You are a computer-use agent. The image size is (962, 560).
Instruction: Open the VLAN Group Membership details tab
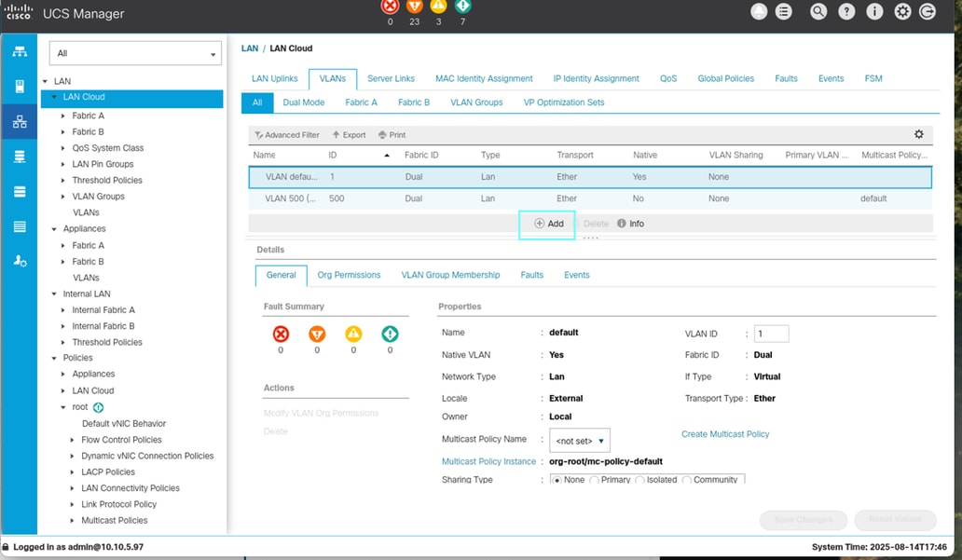click(450, 275)
